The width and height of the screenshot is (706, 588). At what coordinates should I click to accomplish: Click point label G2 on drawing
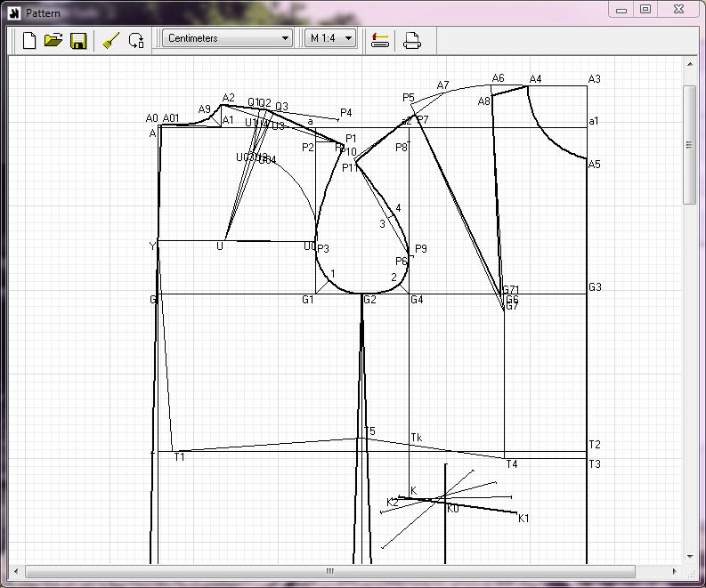(369, 300)
